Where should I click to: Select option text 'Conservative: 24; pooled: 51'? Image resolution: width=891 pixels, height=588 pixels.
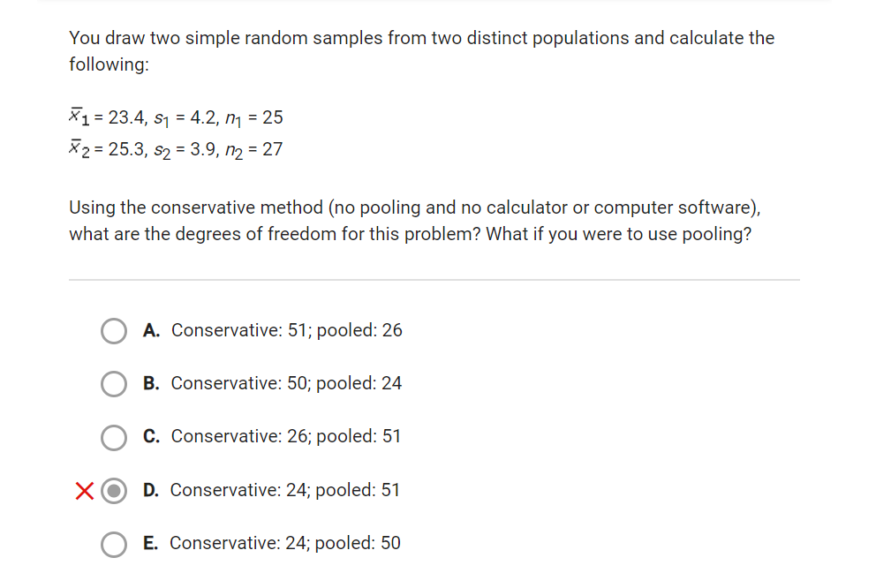(x=287, y=490)
